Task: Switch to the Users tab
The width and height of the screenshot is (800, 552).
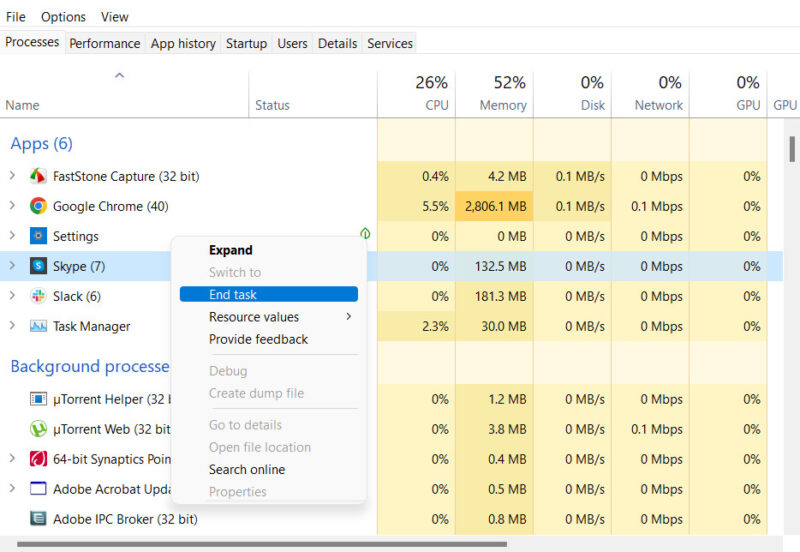Action: pyautogui.click(x=292, y=43)
